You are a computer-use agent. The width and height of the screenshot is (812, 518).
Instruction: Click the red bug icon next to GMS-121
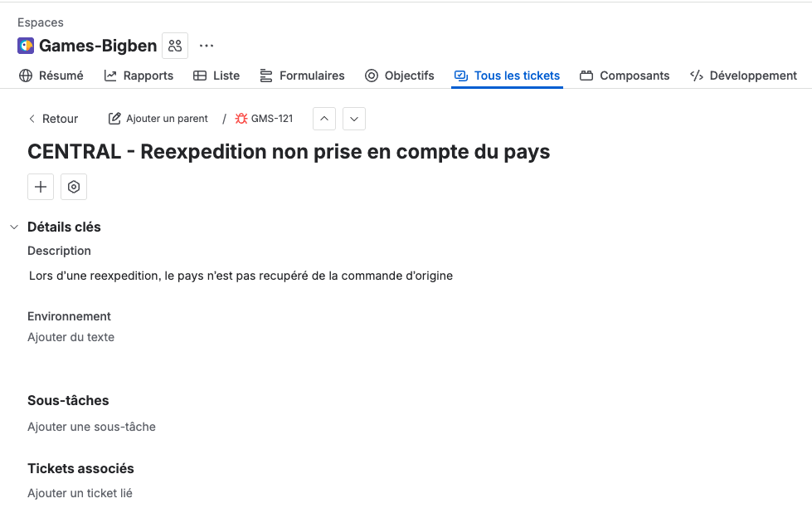click(241, 118)
